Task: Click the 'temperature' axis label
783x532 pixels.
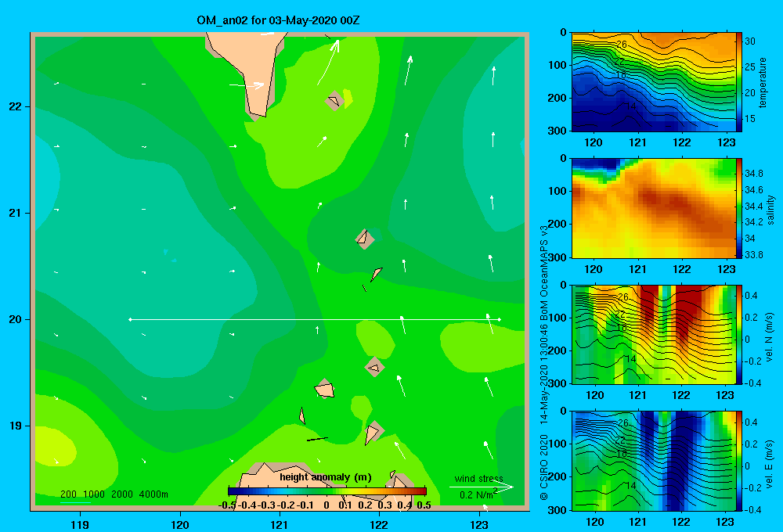Action: coord(763,82)
